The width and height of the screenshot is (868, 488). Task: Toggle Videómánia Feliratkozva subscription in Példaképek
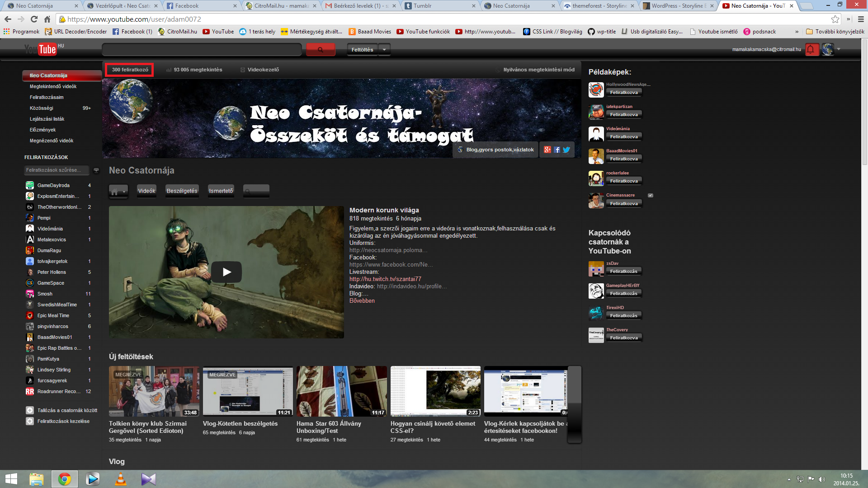pyautogui.click(x=624, y=136)
